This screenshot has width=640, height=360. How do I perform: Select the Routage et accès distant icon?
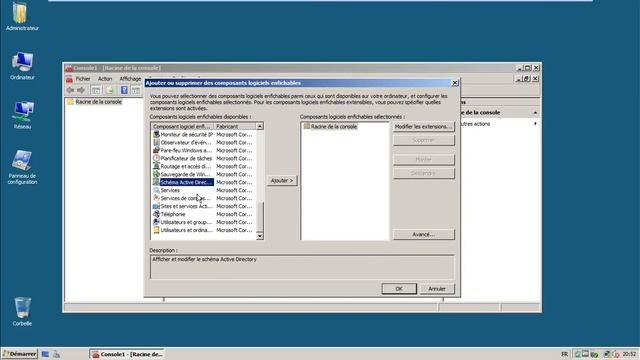[x=156, y=166]
